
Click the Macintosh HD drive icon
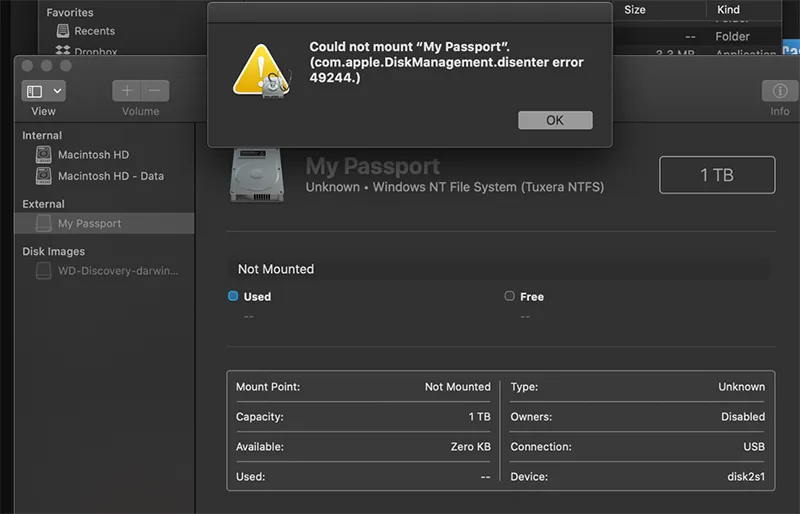point(43,154)
